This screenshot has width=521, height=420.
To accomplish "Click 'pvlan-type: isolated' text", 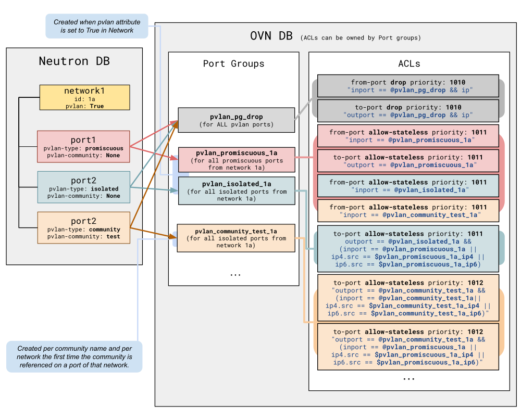I will [x=84, y=189].
